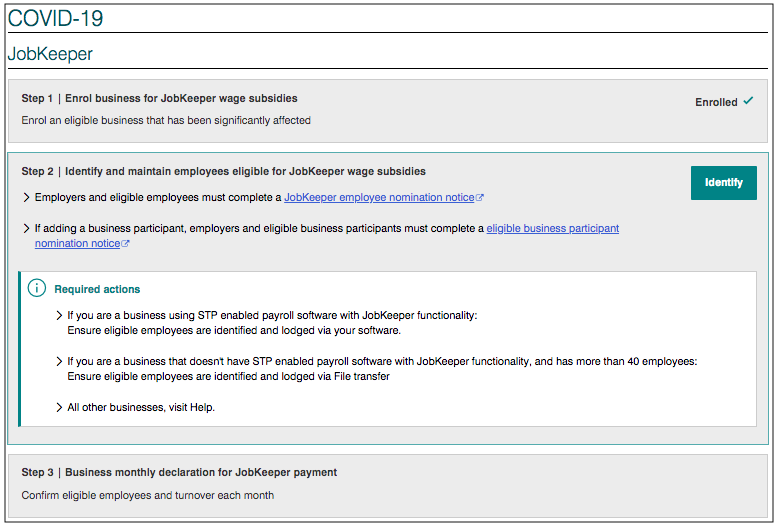
Task: Click the COVID-19 page title
Action: pyautogui.click(x=55, y=19)
